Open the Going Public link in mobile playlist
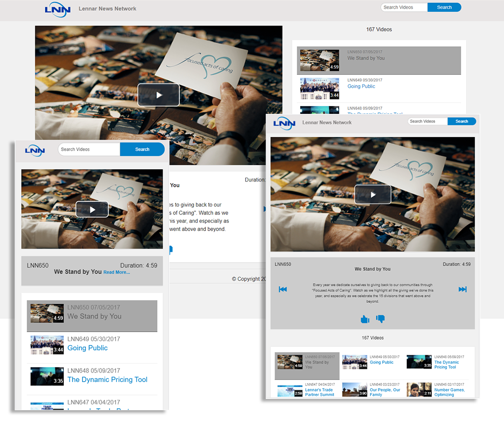This screenshot has height=424, width=504. coord(87,348)
